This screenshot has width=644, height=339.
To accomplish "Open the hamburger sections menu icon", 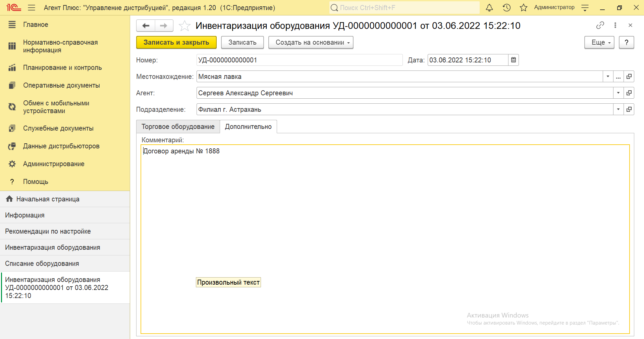I will click(32, 8).
